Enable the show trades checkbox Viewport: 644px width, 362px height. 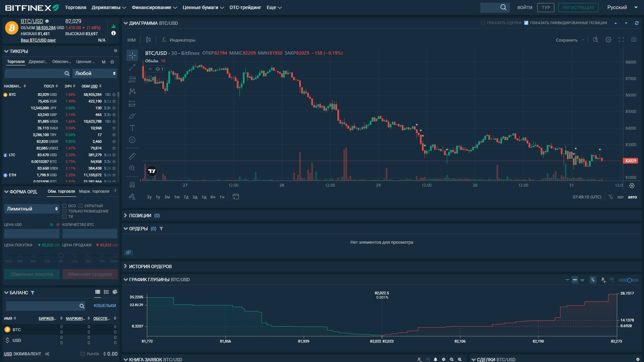click(x=483, y=23)
